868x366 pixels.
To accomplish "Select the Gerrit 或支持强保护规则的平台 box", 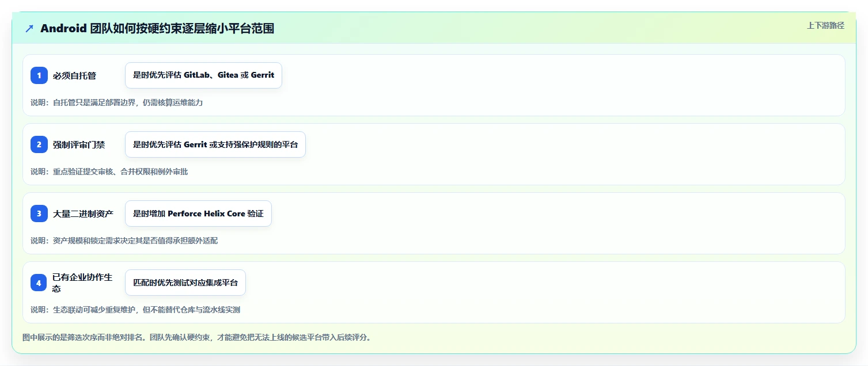I will pos(215,144).
